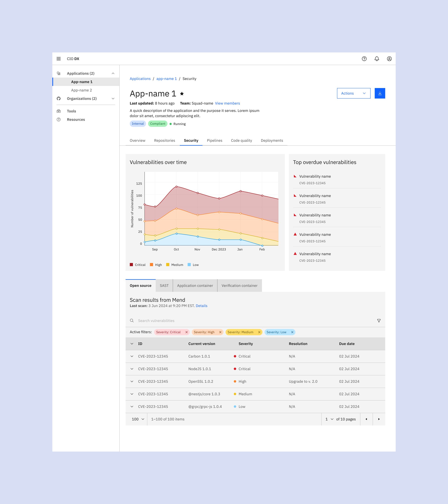Select App-name 2 in sidebar
This screenshot has width=448, height=504.
pyautogui.click(x=86, y=90)
